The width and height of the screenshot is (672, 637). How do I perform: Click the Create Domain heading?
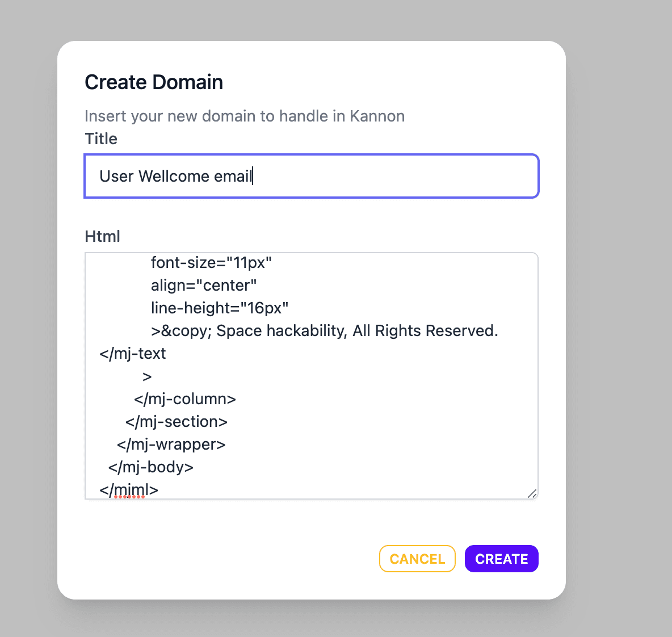154,82
